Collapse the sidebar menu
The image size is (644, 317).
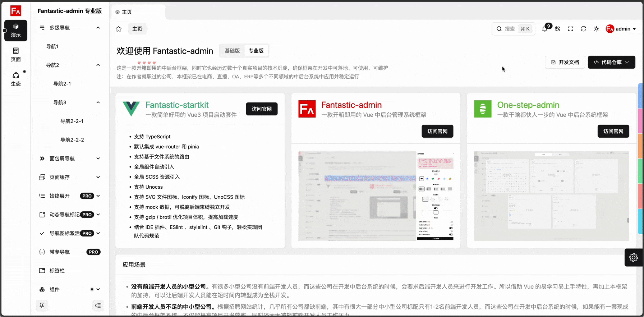[x=98, y=305]
